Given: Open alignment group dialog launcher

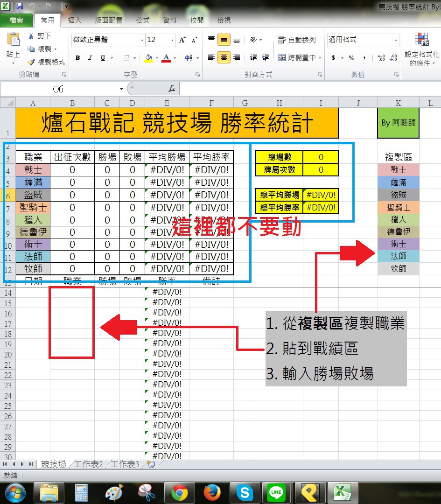Looking at the screenshot, I should (320, 75).
